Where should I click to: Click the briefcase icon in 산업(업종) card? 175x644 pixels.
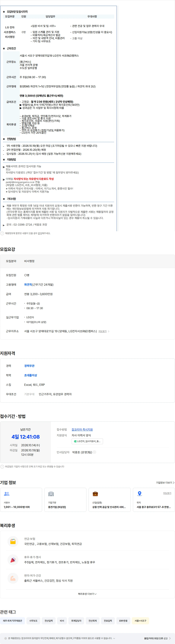pyautogui.click(x=95, y=494)
